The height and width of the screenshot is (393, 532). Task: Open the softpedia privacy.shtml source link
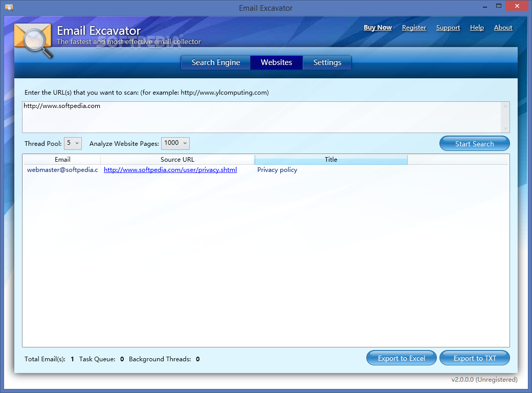[x=170, y=170]
